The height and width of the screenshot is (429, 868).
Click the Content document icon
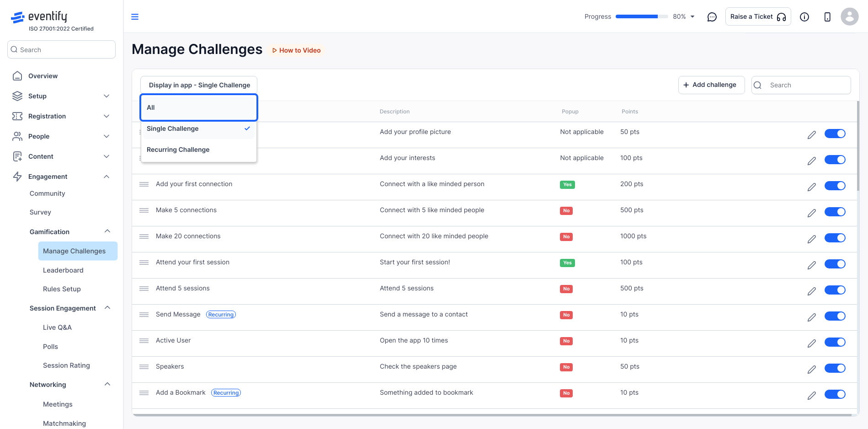17,156
